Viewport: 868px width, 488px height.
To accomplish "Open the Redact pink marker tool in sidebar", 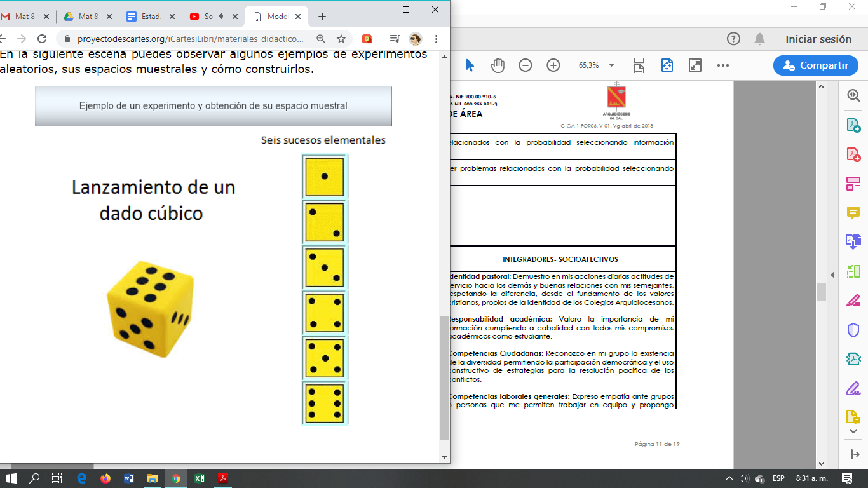I will coord(853,301).
